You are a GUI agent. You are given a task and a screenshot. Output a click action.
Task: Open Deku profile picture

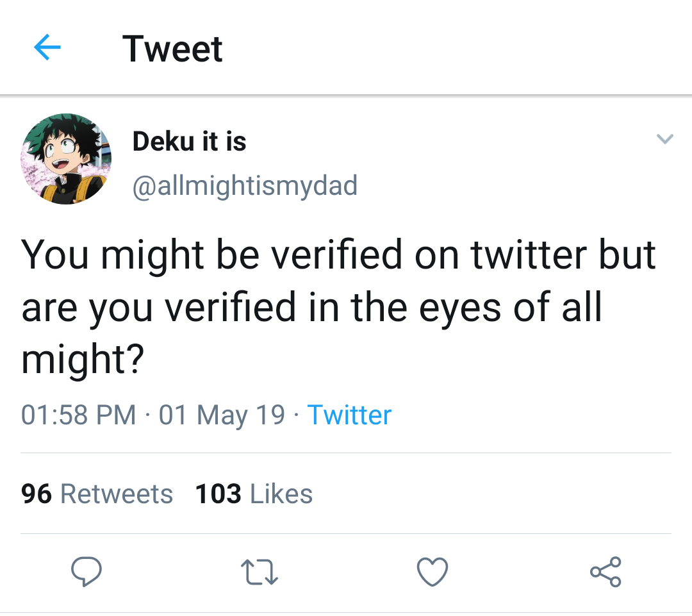click(x=66, y=159)
